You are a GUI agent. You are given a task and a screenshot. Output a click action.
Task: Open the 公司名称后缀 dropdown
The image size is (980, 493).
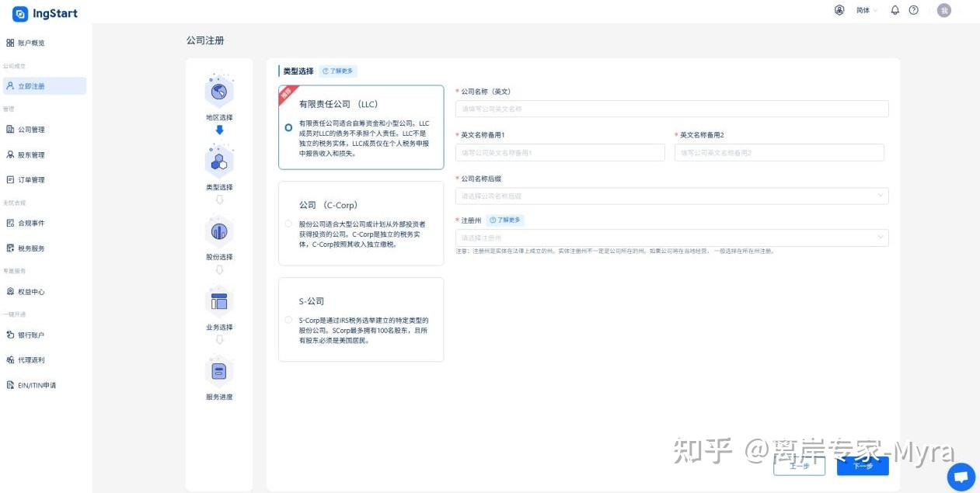[x=672, y=195]
